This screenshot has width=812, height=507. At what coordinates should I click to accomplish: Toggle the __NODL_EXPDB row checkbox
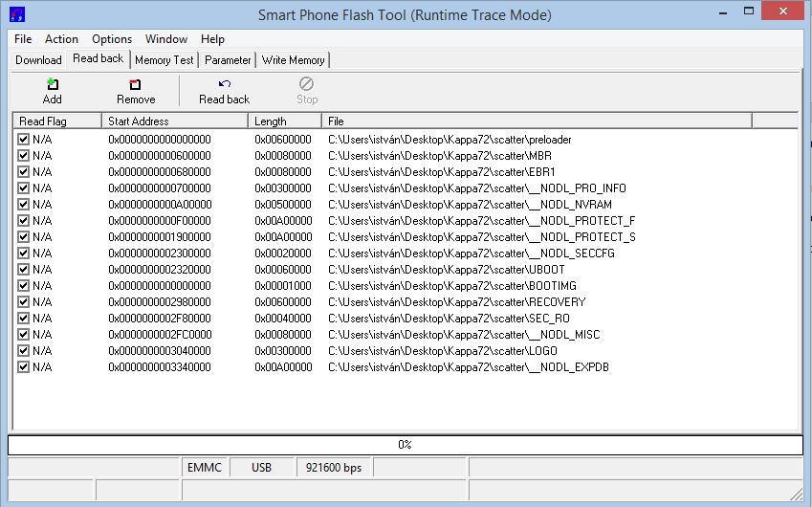23,367
